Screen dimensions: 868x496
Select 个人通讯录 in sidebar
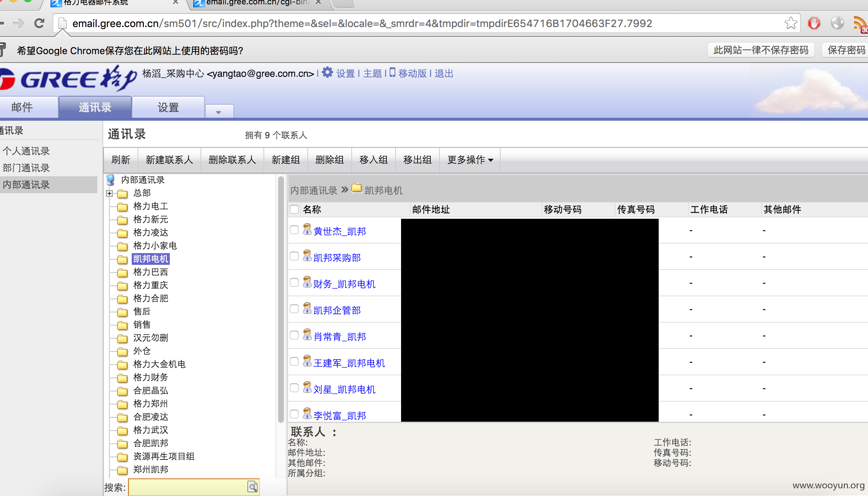coord(26,151)
